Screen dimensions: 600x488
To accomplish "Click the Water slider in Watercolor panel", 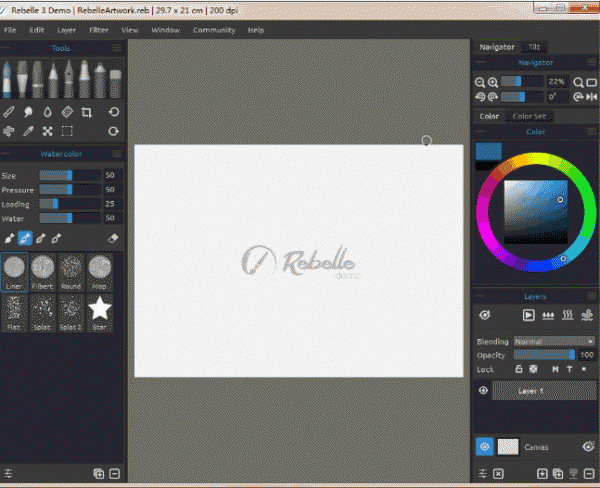I will point(70,217).
